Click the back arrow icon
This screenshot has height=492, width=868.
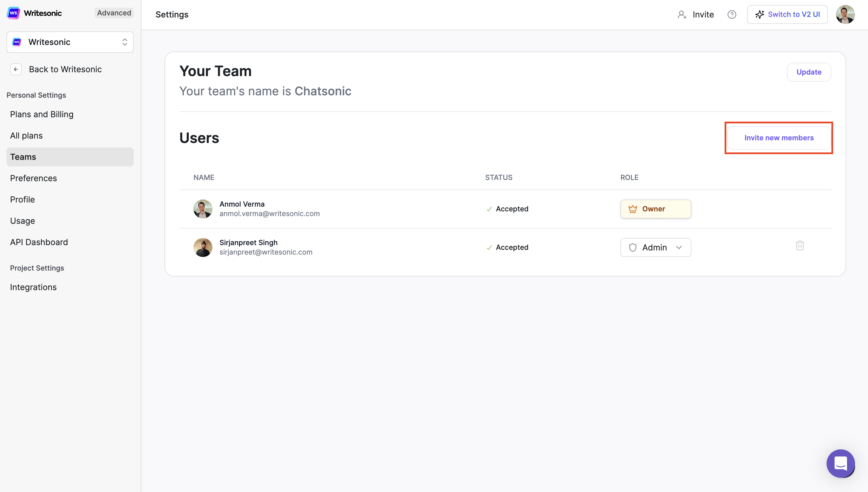(16, 69)
